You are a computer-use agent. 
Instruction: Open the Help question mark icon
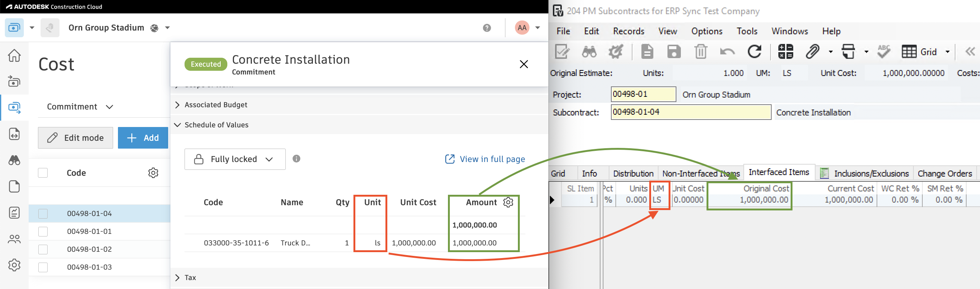pyautogui.click(x=487, y=28)
